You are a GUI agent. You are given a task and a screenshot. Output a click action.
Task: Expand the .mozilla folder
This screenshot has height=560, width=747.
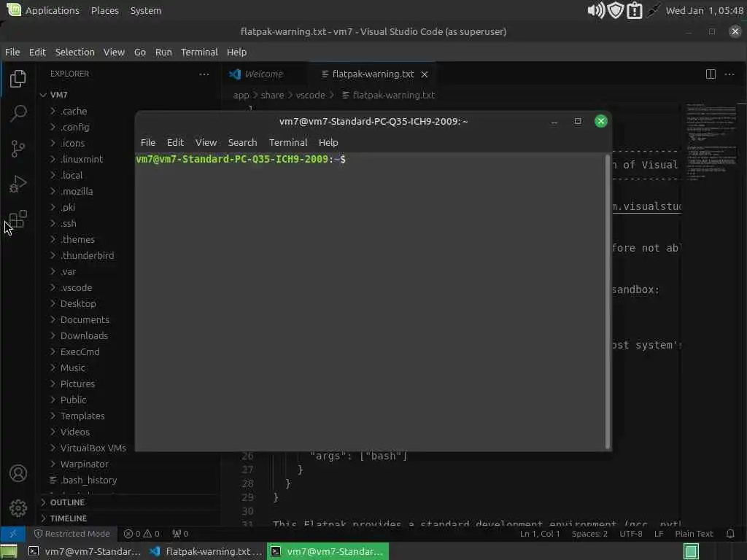tap(77, 192)
